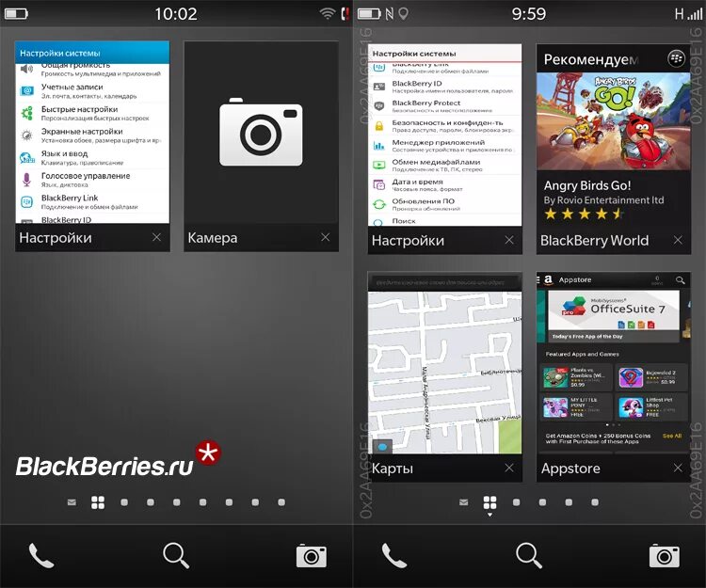Select Littlest Pet Shop in Appstore card

(x=651, y=406)
